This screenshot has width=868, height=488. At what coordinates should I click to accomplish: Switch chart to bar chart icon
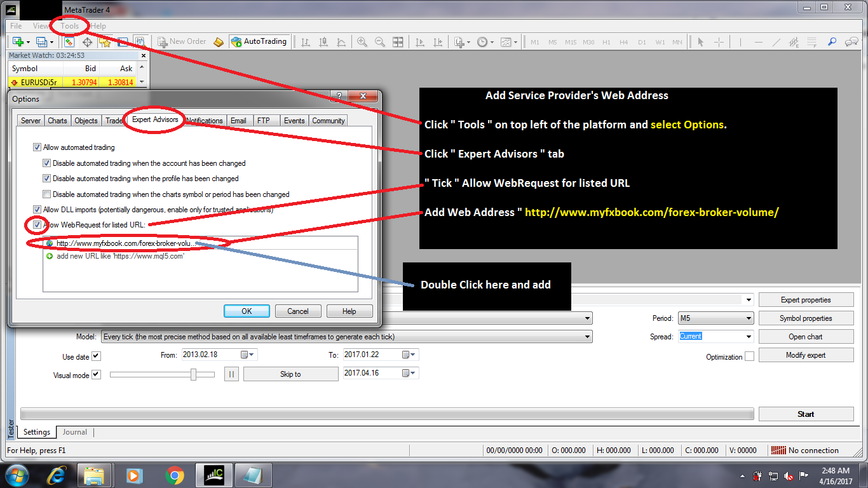(306, 42)
